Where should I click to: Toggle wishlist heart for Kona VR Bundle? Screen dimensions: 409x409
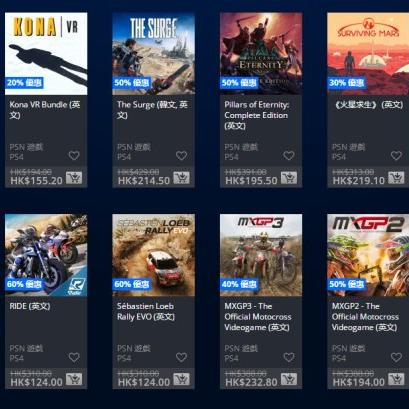74,156
